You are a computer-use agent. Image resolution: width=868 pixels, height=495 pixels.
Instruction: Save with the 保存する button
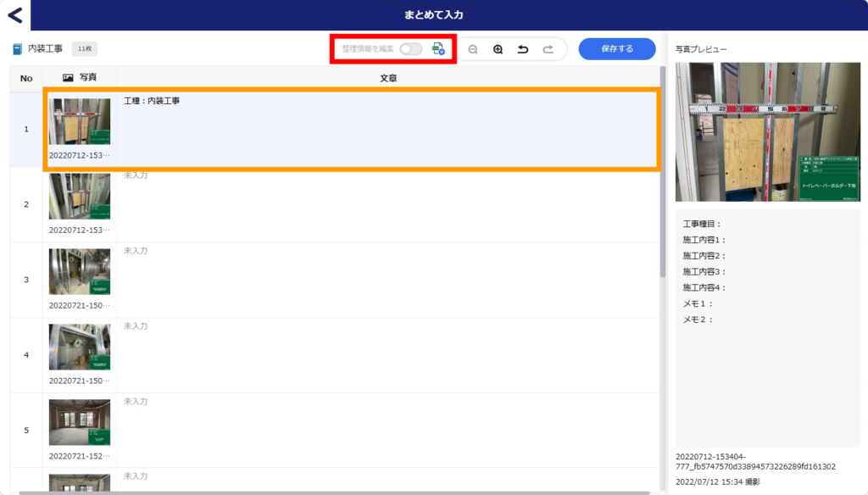617,48
